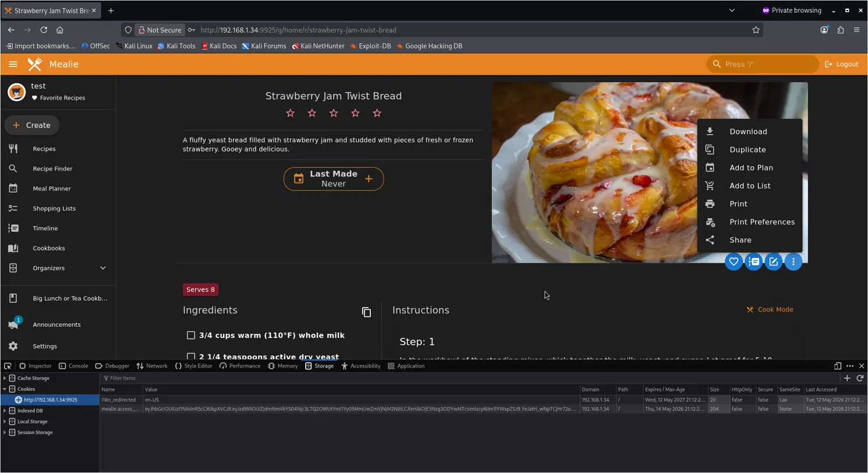
Task: Open Announcements in the sidebar
Action: (x=58, y=324)
